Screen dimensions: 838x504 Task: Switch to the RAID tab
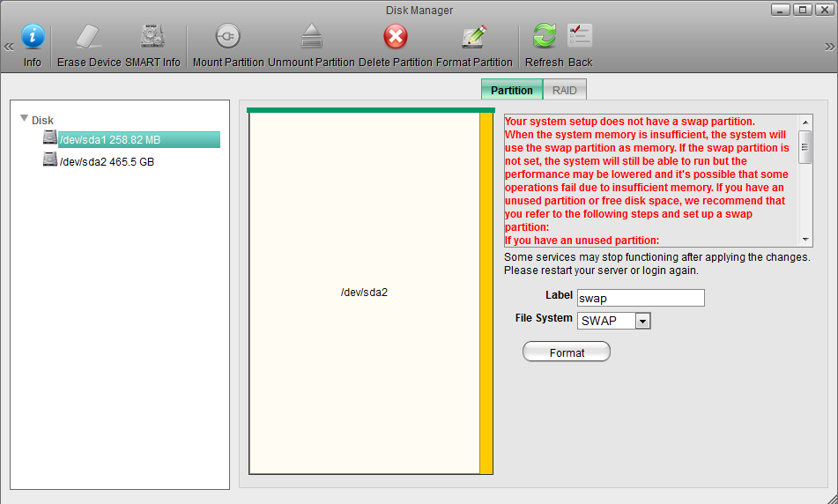coord(564,90)
